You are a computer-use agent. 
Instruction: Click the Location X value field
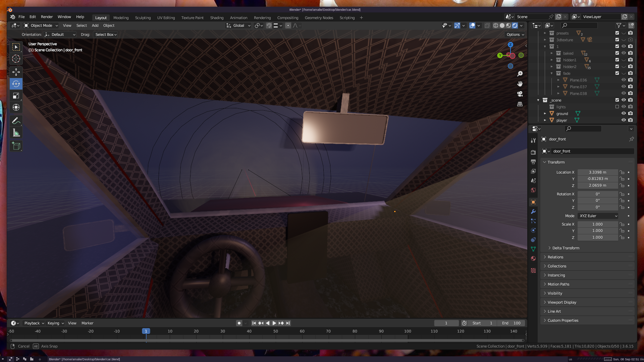point(597,172)
